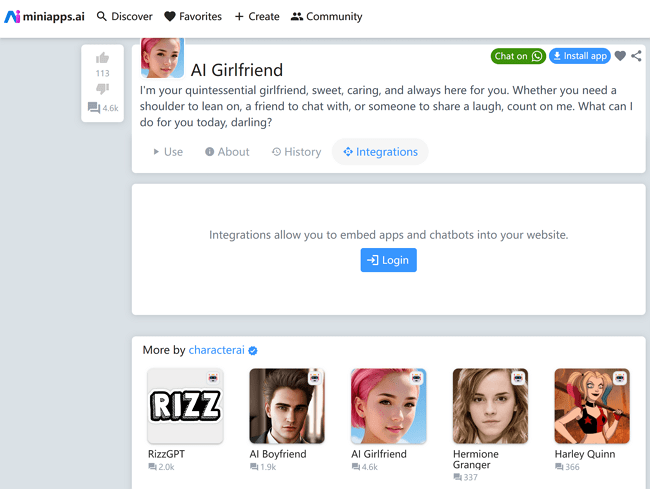The width and height of the screenshot is (650, 489).
Task: Open the History tab
Action: pyautogui.click(x=296, y=152)
